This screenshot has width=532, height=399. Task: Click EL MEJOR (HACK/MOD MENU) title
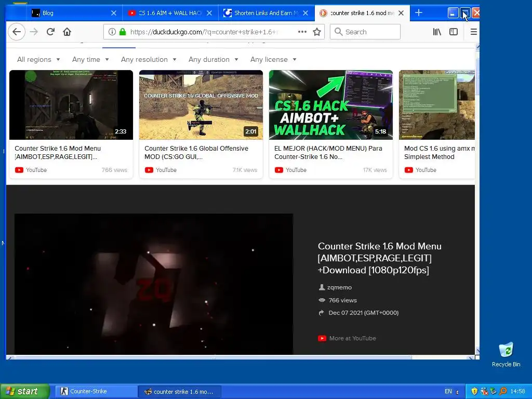pyautogui.click(x=328, y=153)
